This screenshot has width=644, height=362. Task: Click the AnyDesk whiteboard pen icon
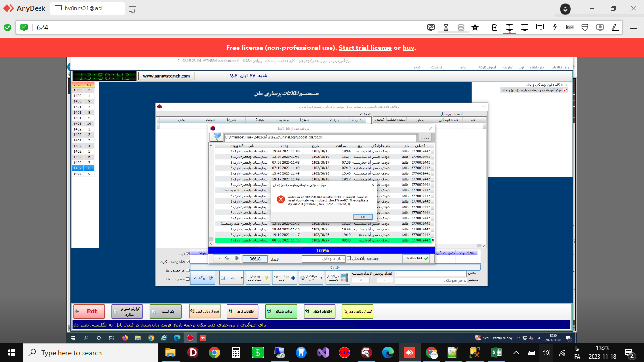tap(615, 27)
